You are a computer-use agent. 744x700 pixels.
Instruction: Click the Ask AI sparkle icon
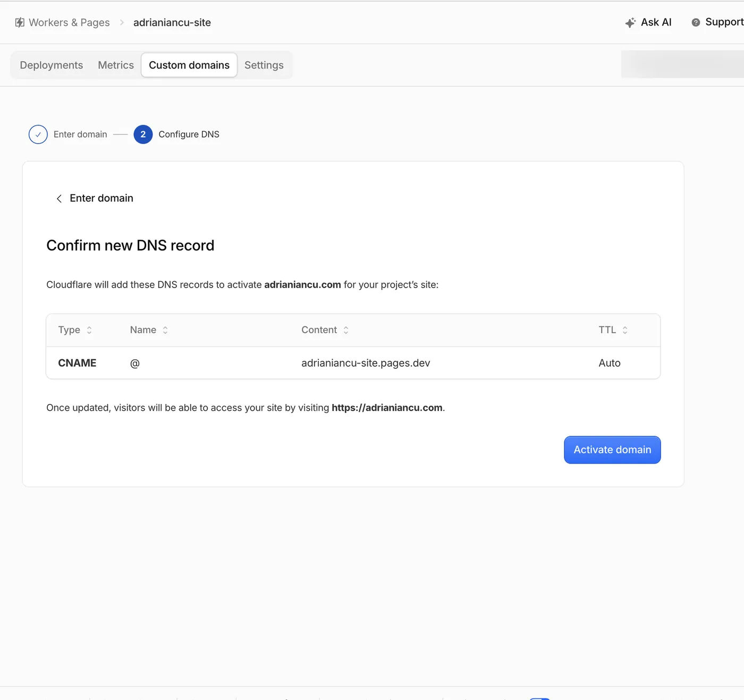[x=630, y=22]
